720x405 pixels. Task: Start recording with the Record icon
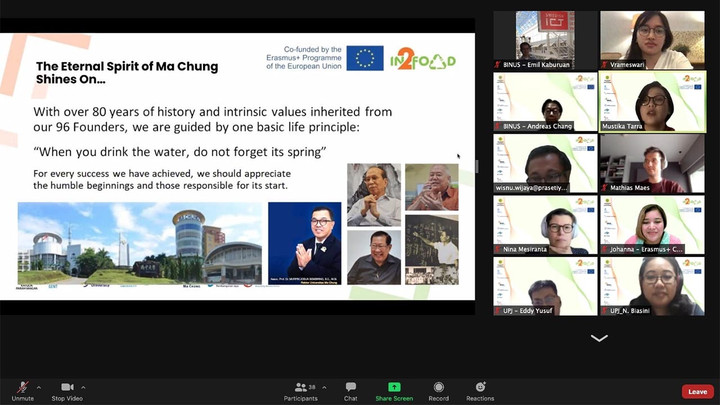tap(438, 387)
